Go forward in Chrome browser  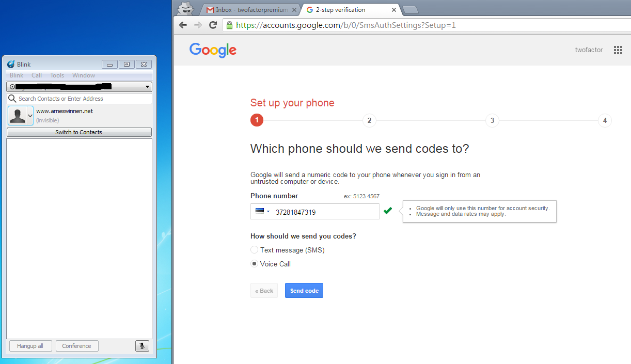point(198,25)
